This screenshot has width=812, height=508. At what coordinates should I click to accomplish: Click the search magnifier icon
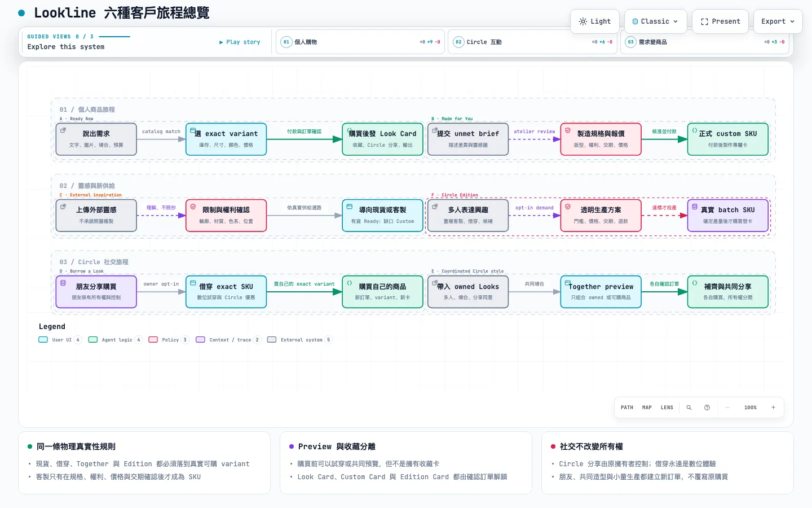coord(689,408)
